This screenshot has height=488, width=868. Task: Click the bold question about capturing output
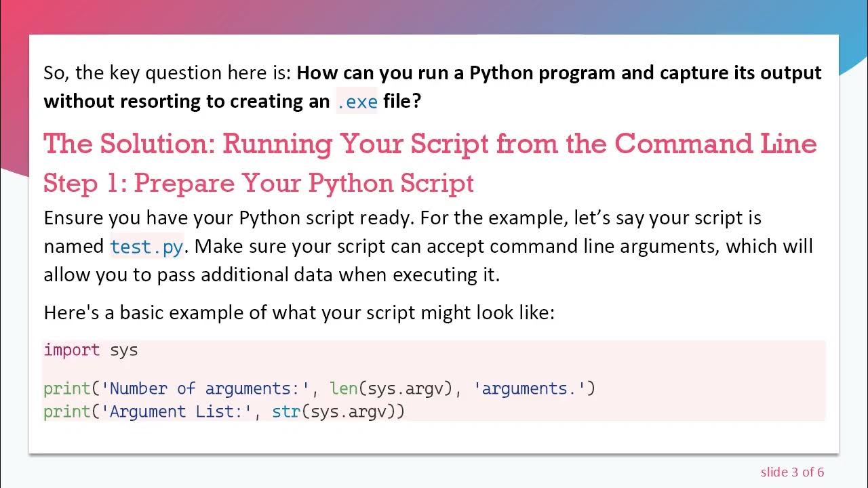coord(559,73)
